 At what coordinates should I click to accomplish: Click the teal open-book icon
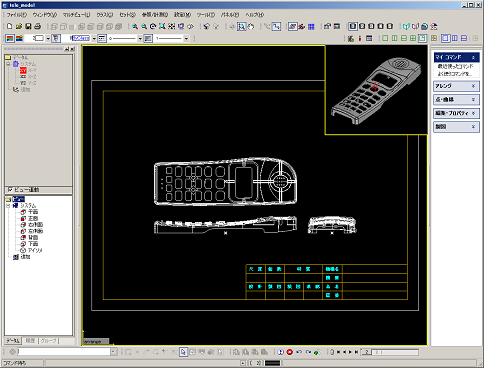[x=406, y=26]
